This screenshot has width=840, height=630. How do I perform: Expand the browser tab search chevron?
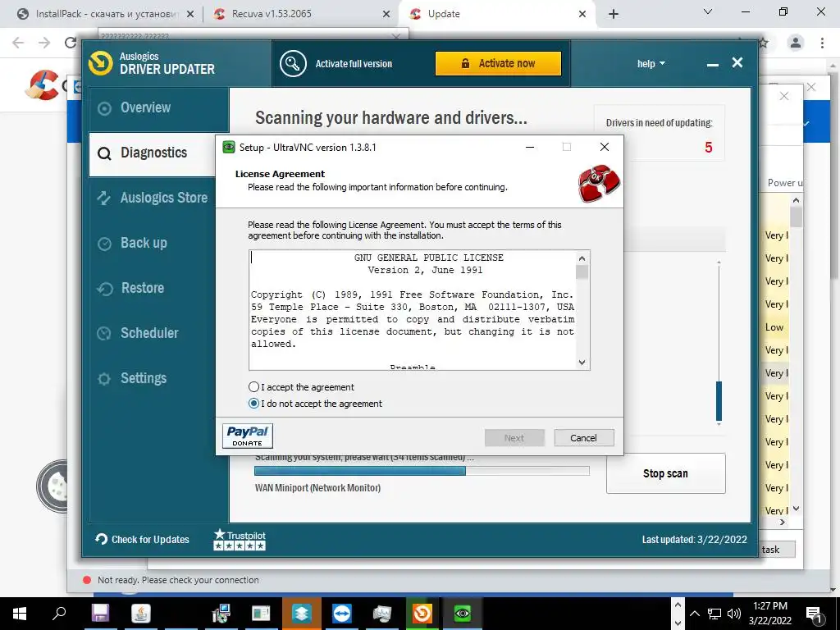[708, 11]
